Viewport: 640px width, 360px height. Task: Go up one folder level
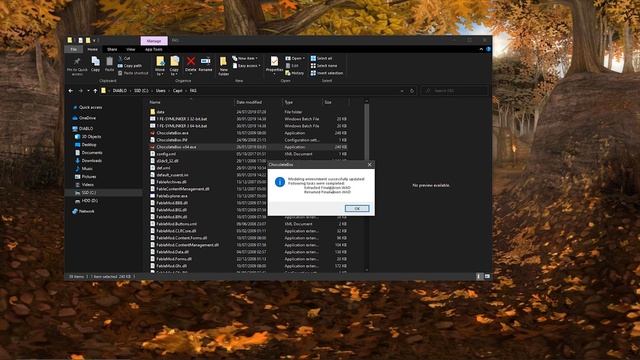click(95, 91)
